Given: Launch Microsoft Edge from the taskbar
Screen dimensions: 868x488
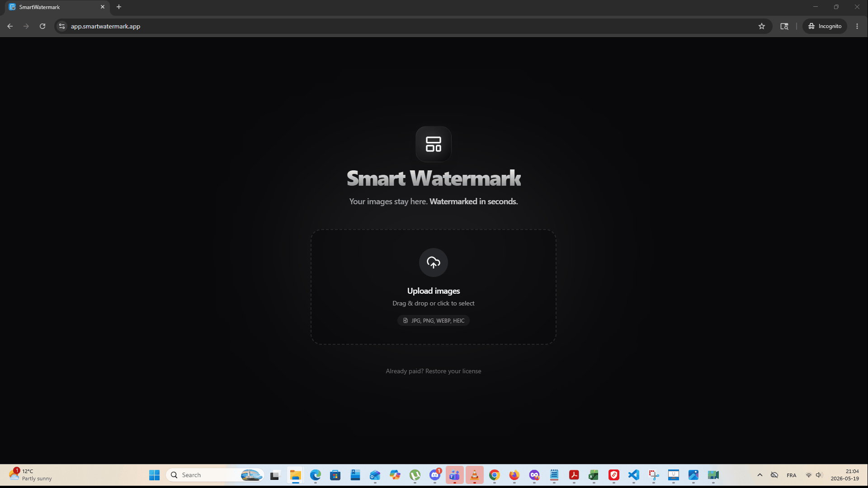Looking at the screenshot, I should (x=316, y=475).
